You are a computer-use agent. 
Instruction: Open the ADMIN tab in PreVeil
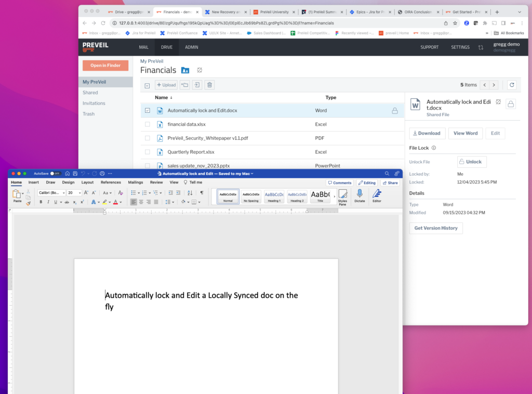(x=191, y=47)
